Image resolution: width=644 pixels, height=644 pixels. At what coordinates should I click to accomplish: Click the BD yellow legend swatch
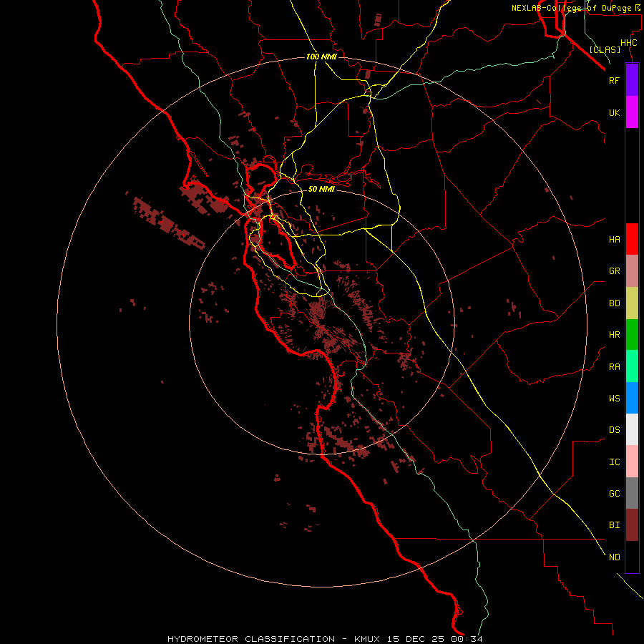click(632, 303)
